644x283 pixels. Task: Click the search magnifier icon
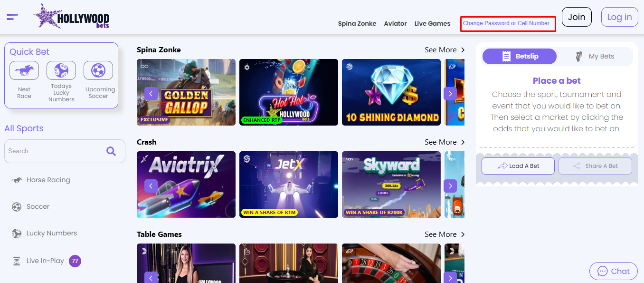coord(111,151)
